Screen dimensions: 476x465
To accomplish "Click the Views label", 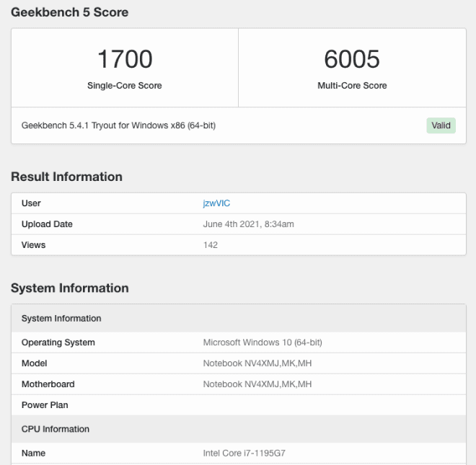I will tap(33, 245).
